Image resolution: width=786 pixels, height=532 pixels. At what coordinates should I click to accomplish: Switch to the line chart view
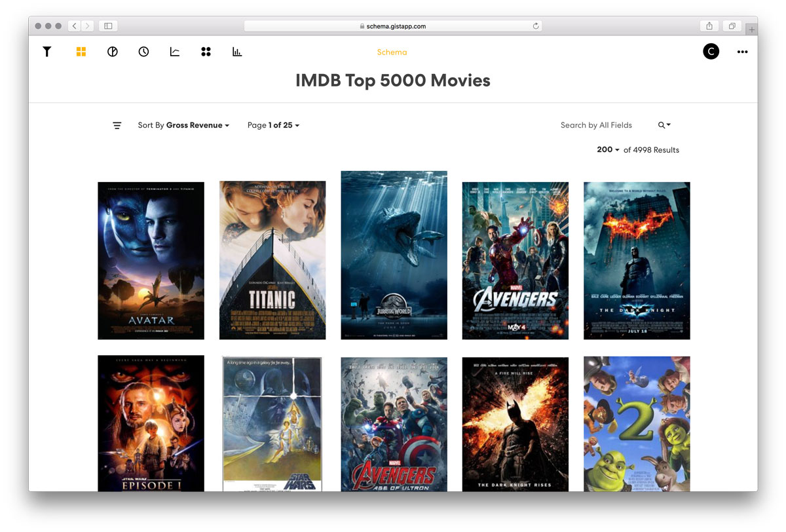point(175,52)
